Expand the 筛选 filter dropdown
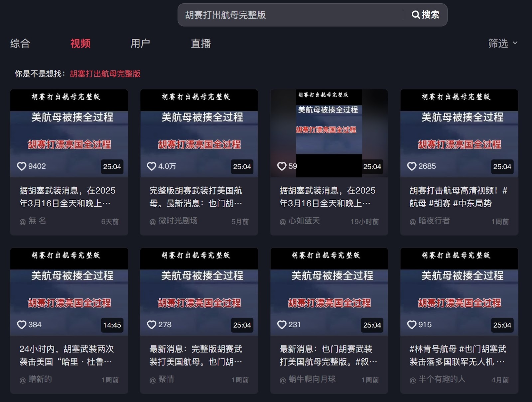The width and height of the screenshot is (532, 402). pyautogui.click(x=502, y=43)
